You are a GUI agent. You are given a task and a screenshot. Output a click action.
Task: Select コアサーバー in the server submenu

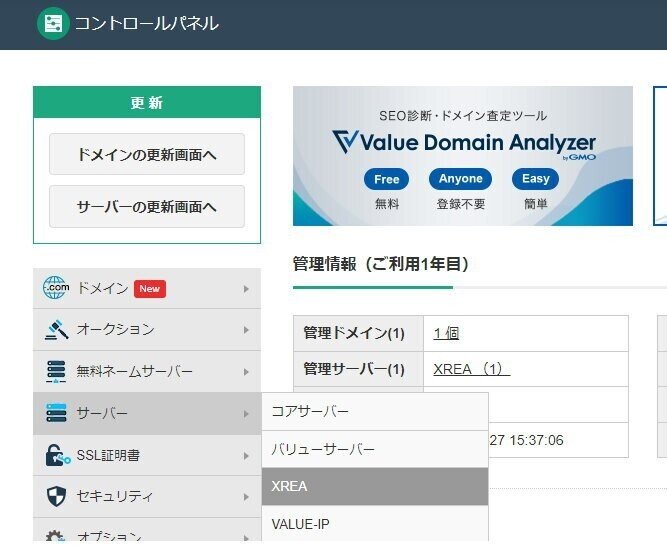(375, 412)
